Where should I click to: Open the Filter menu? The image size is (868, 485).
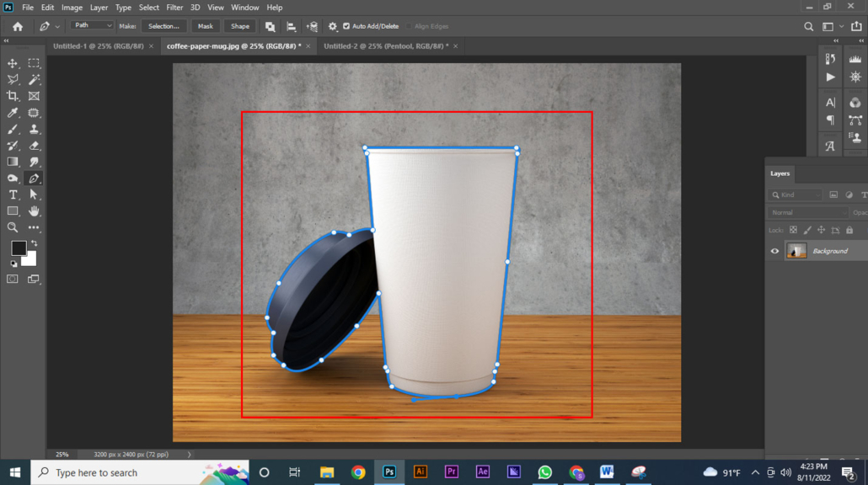coord(174,8)
